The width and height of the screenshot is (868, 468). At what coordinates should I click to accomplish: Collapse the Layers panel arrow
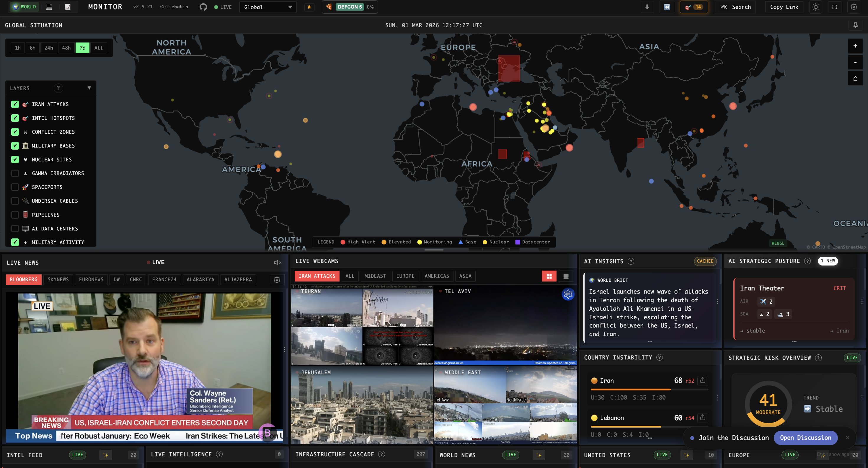click(89, 88)
